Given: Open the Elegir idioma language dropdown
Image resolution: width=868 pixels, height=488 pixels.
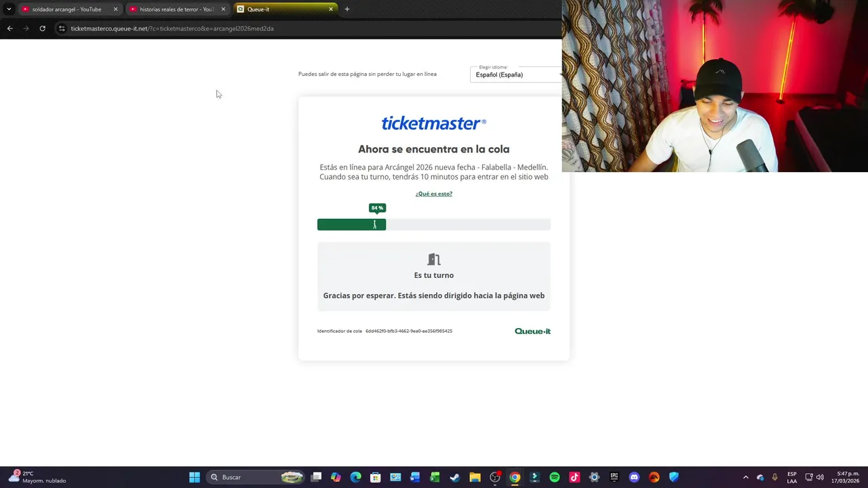Looking at the screenshot, I should 516,73.
